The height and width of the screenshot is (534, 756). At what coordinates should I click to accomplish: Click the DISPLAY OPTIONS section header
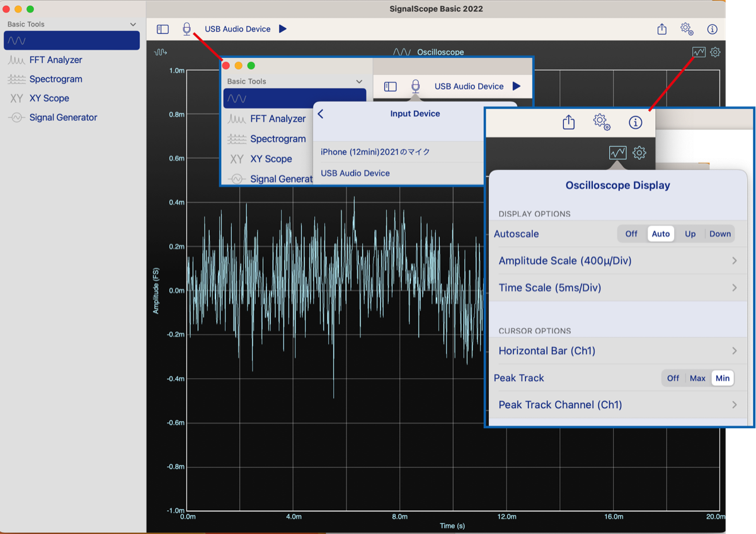pyautogui.click(x=534, y=214)
